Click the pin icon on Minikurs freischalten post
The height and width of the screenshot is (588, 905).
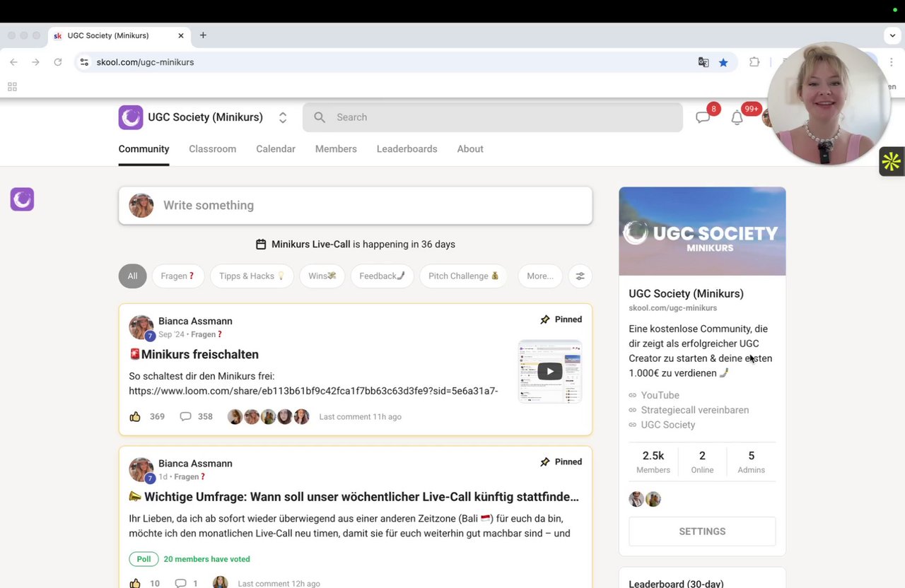pyautogui.click(x=545, y=319)
